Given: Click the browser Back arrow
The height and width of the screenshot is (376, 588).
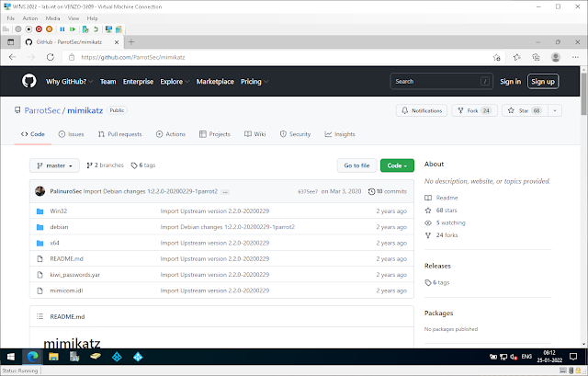Looking at the screenshot, I should coord(12,57).
